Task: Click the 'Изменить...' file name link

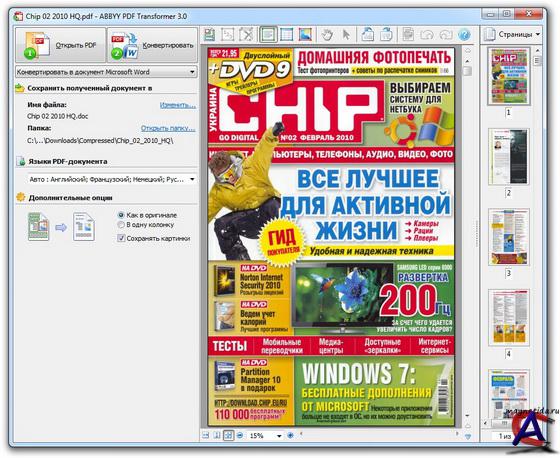Action: coord(178,105)
